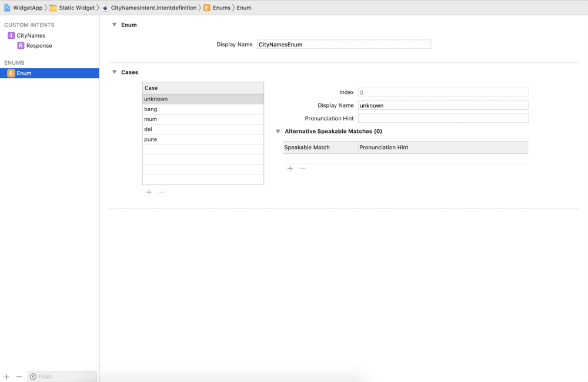
Task: Add a new enum case with plus
Action: [x=149, y=192]
